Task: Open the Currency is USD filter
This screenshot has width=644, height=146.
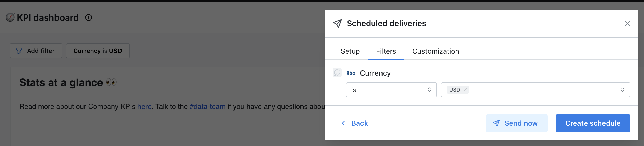Action: coord(98,51)
